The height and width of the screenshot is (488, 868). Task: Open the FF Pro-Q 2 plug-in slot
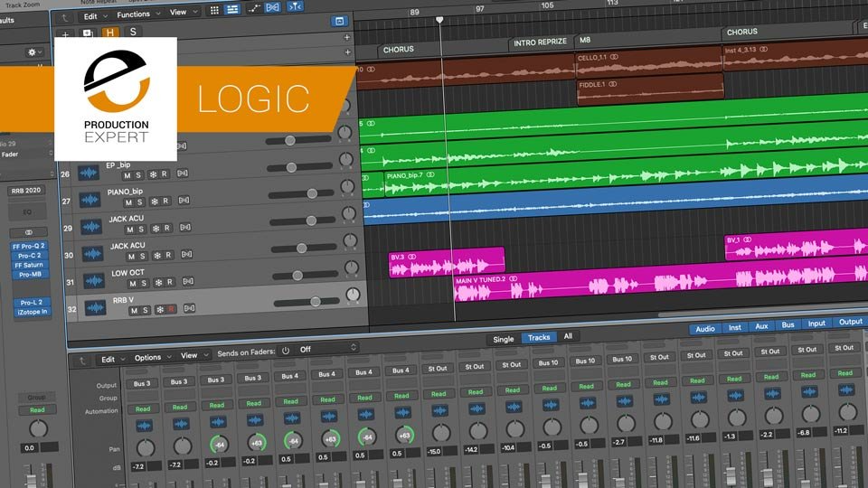(x=29, y=246)
